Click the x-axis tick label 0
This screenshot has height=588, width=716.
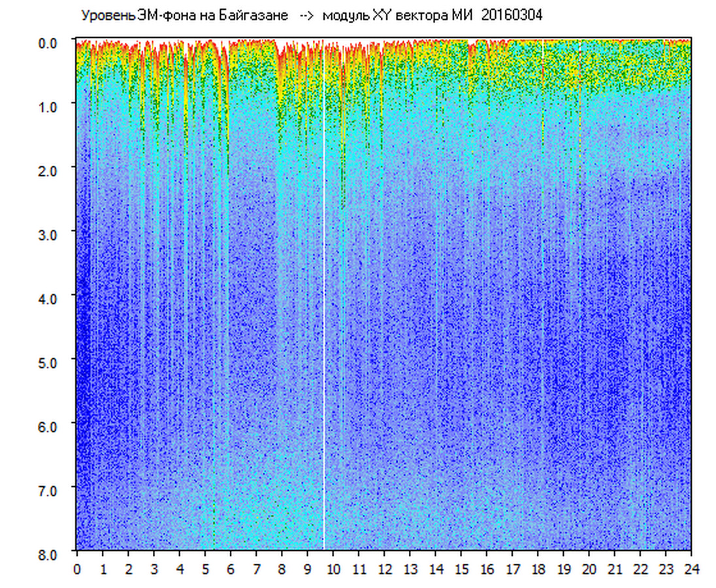(77, 570)
